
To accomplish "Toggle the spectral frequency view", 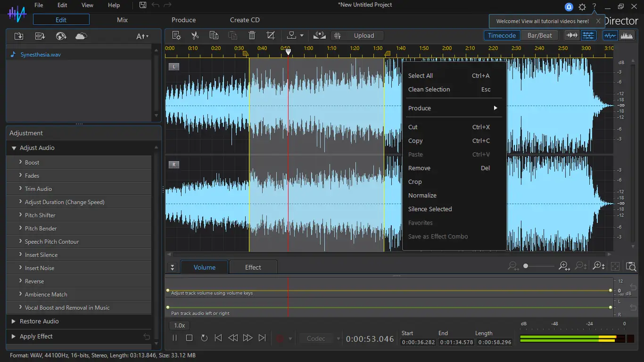I will (627, 35).
